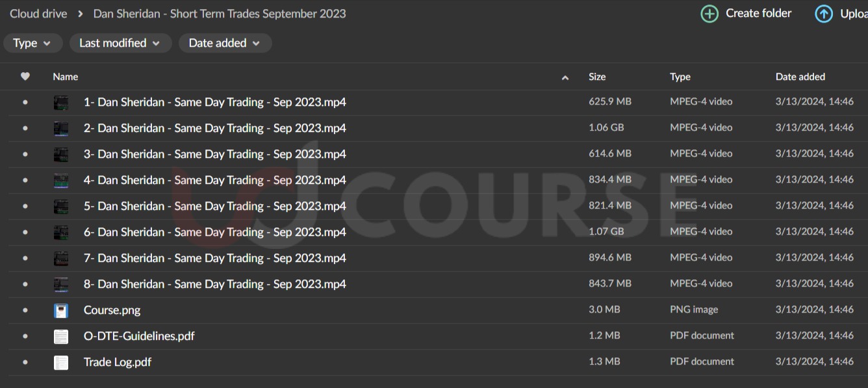
Task: Toggle favorite dot for file 3- Dan Sheridan
Action: [x=25, y=154]
